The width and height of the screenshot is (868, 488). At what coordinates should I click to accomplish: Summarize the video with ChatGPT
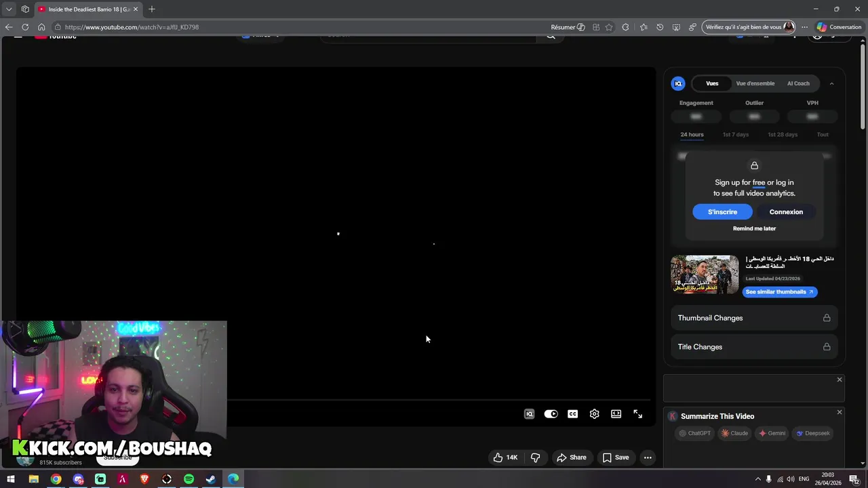pyautogui.click(x=695, y=433)
